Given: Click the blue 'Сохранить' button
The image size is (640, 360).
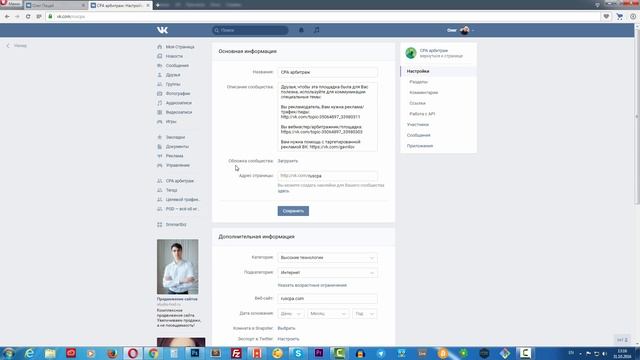Looking at the screenshot, I should 293,211.
